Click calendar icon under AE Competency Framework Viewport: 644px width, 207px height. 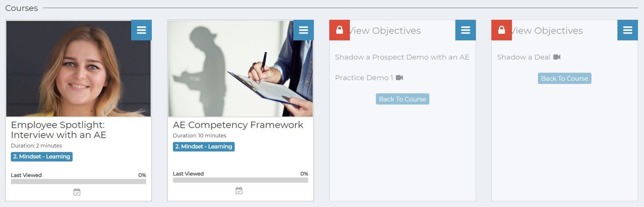point(239,191)
